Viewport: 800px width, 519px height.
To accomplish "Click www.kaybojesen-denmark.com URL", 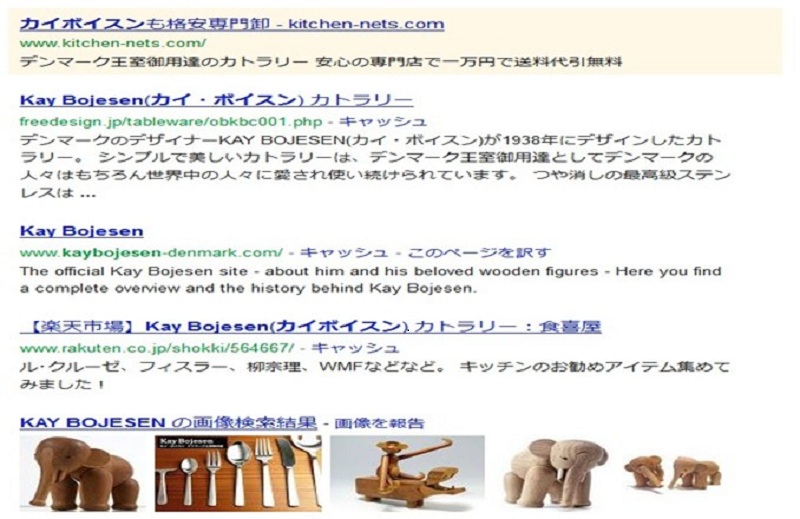I will [151, 253].
